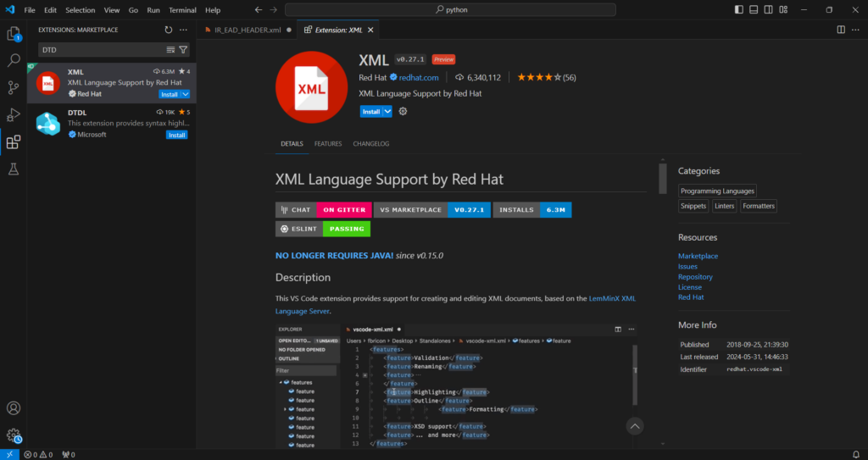
Task: Open the Accounts icon in activity bar
Action: pyautogui.click(x=14, y=408)
